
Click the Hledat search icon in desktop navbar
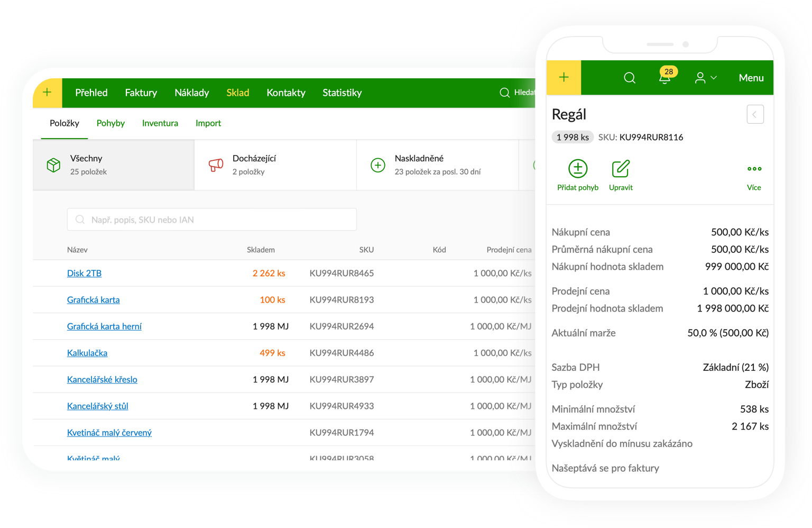pos(505,93)
